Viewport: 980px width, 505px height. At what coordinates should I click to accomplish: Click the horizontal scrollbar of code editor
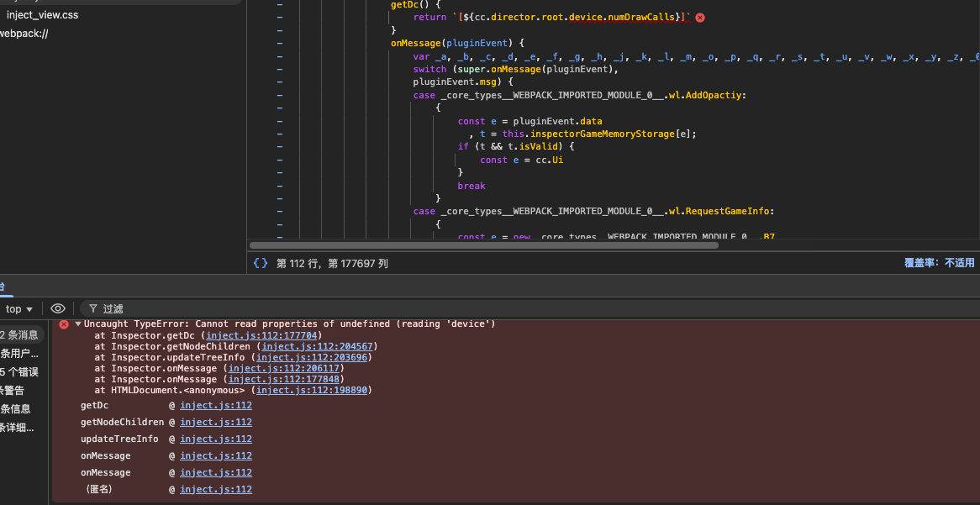point(484,245)
